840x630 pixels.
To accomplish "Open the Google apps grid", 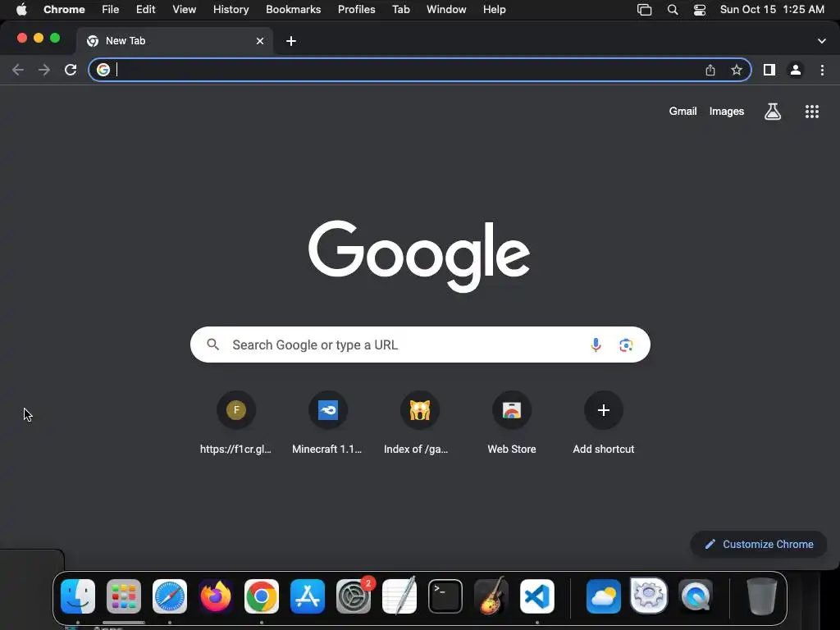I will point(812,112).
